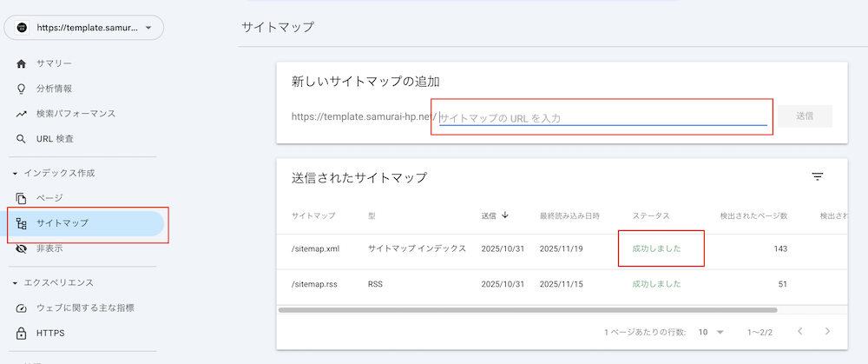
Task: Collapse the インデックス作成 section
Action: 54,173
